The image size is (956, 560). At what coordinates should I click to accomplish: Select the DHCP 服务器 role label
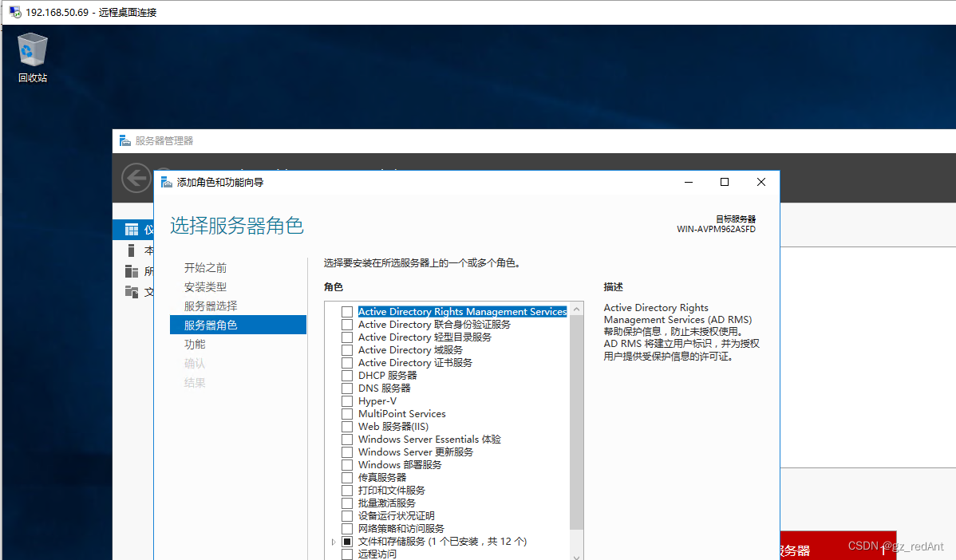[388, 376]
